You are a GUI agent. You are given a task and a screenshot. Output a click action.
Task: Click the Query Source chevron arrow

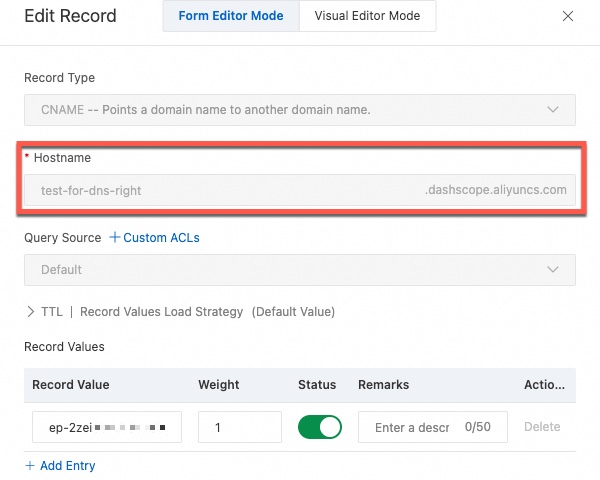click(554, 270)
